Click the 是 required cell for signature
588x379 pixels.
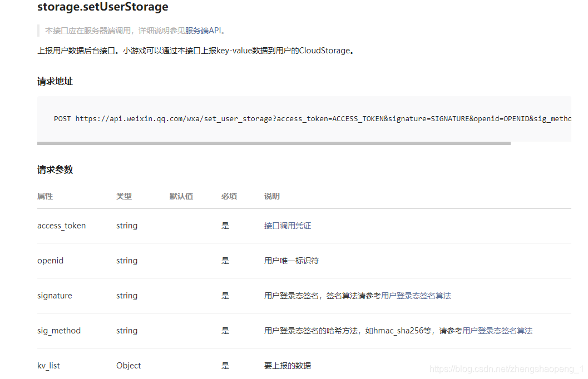[x=225, y=296]
